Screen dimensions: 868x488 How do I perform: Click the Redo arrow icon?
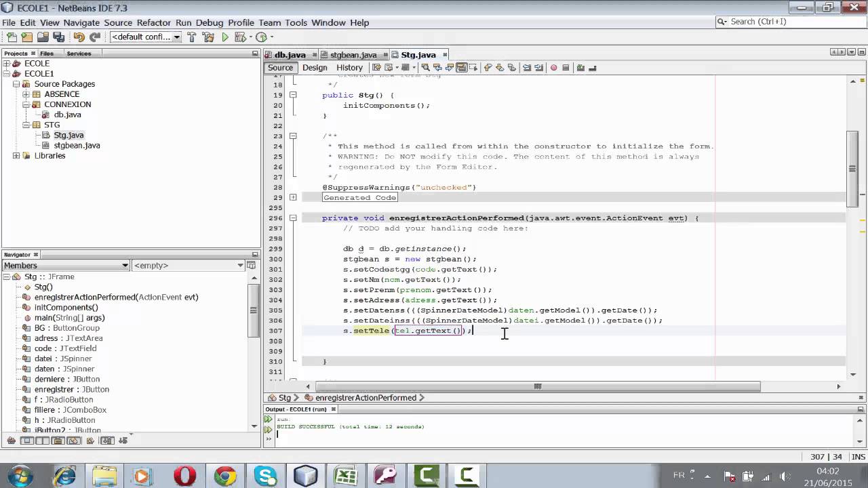(x=95, y=37)
